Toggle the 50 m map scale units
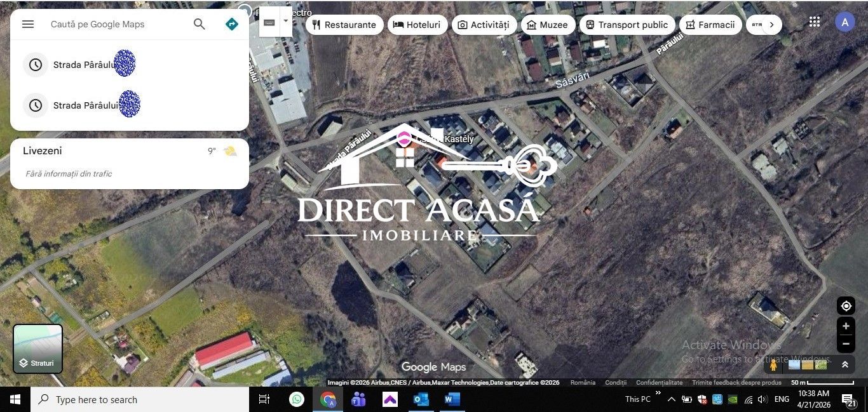 click(822, 383)
